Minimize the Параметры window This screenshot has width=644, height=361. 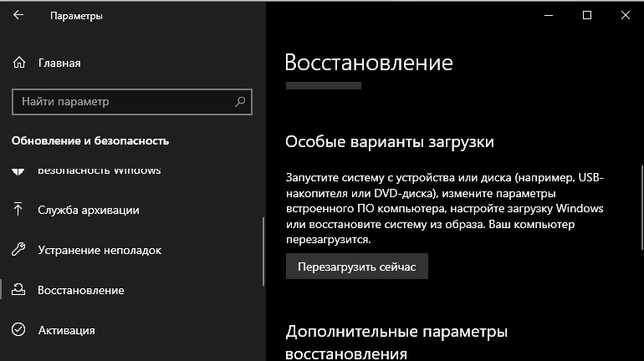(x=549, y=15)
